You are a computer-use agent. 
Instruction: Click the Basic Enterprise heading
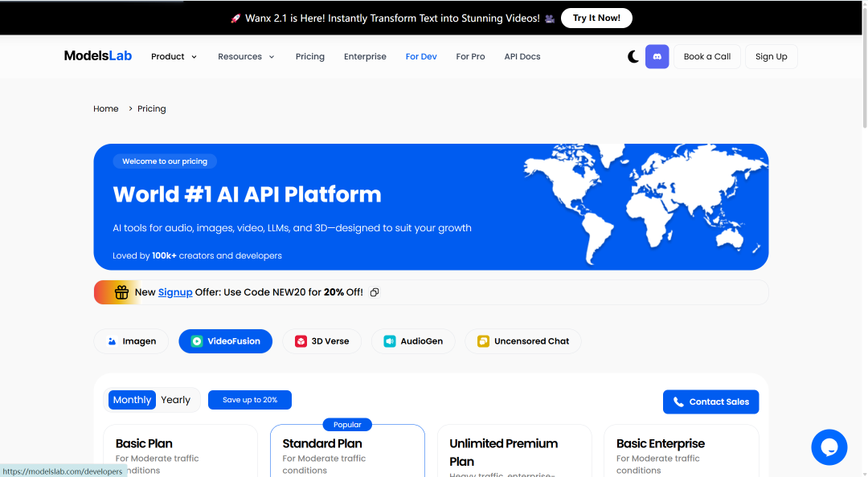point(661,443)
